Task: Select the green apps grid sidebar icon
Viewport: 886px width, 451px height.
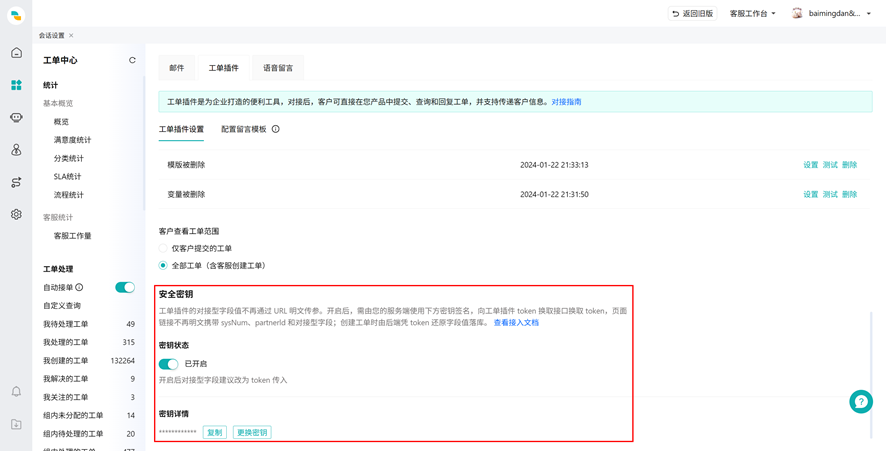Action: coord(16,85)
